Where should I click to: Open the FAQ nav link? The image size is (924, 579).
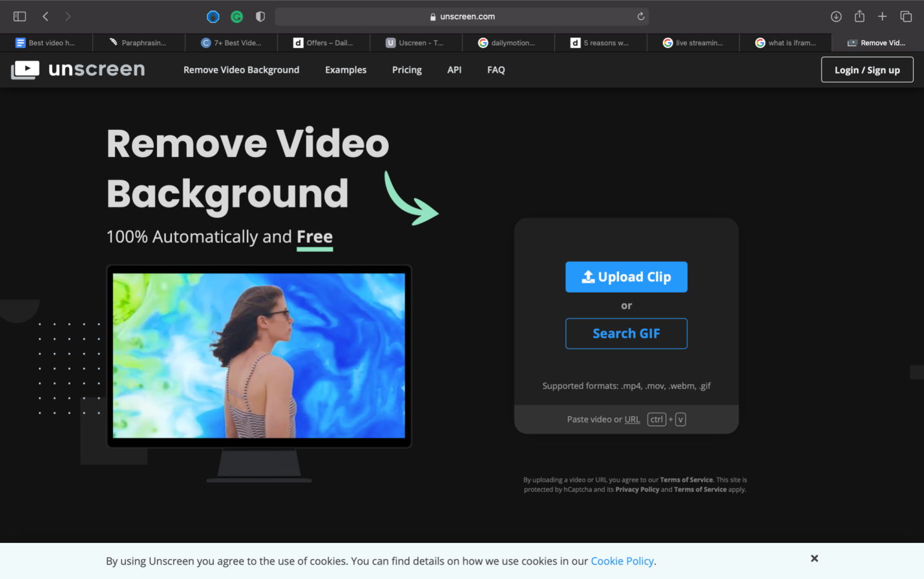496,70
